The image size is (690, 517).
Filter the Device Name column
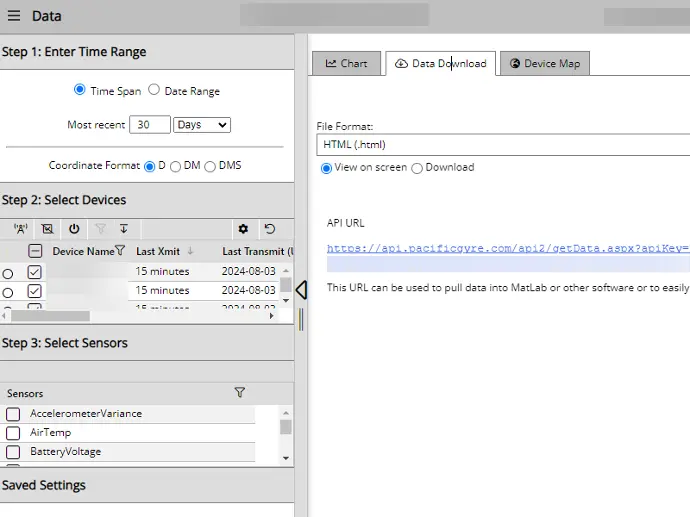pos(120,251)
